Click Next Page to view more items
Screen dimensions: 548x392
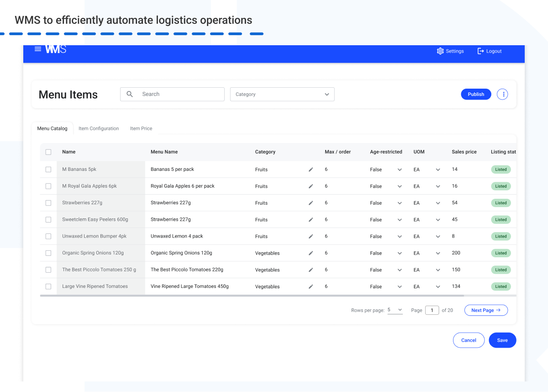click(486, 310)
